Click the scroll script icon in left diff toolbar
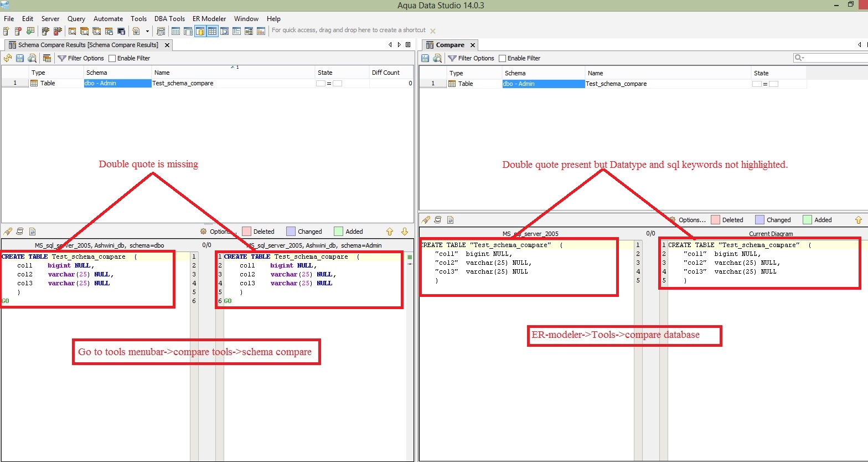This screenshot has width=868, height=462. [x=20, y=232]
